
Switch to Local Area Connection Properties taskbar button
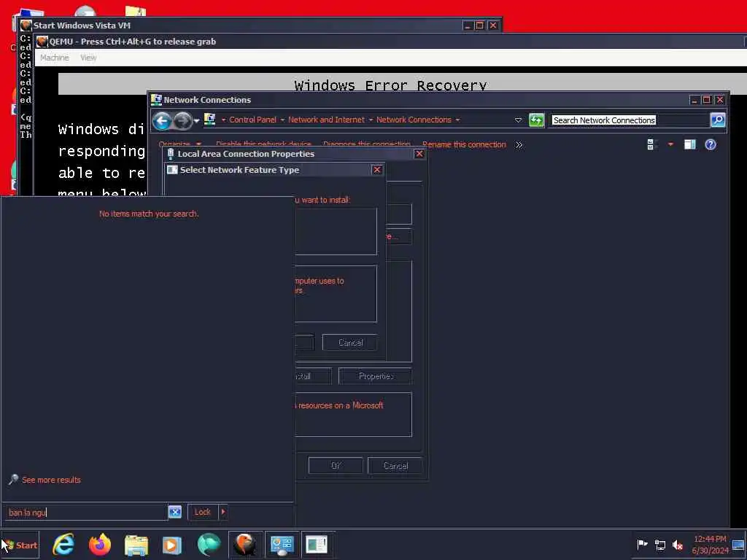click(x=317, y=544)
